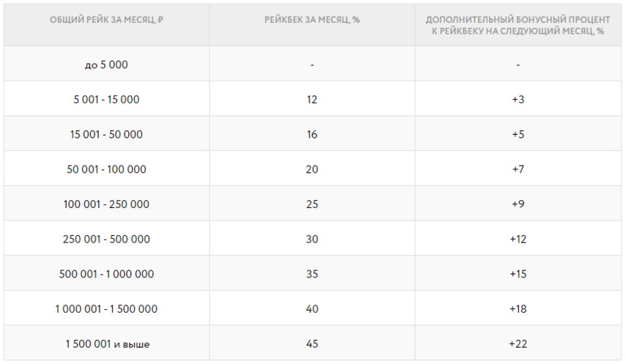
Task: Select the '50 001 - 100 000' cell
Action: (x=106, y=169)
